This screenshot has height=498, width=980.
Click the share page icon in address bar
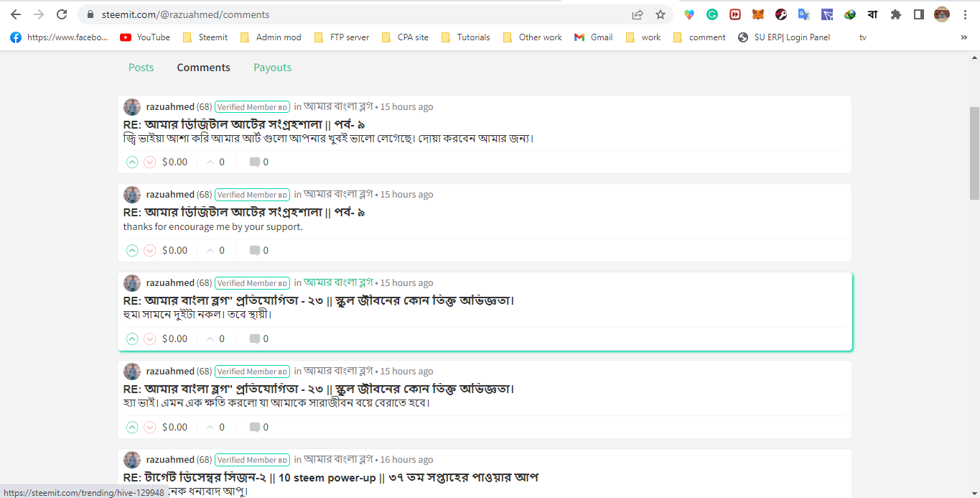click(638, 14)
